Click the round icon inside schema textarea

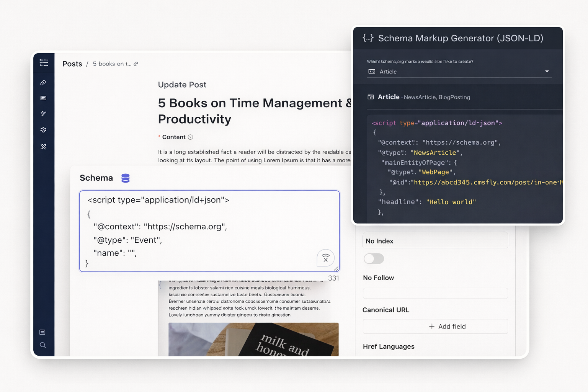(x=325, y=258)
